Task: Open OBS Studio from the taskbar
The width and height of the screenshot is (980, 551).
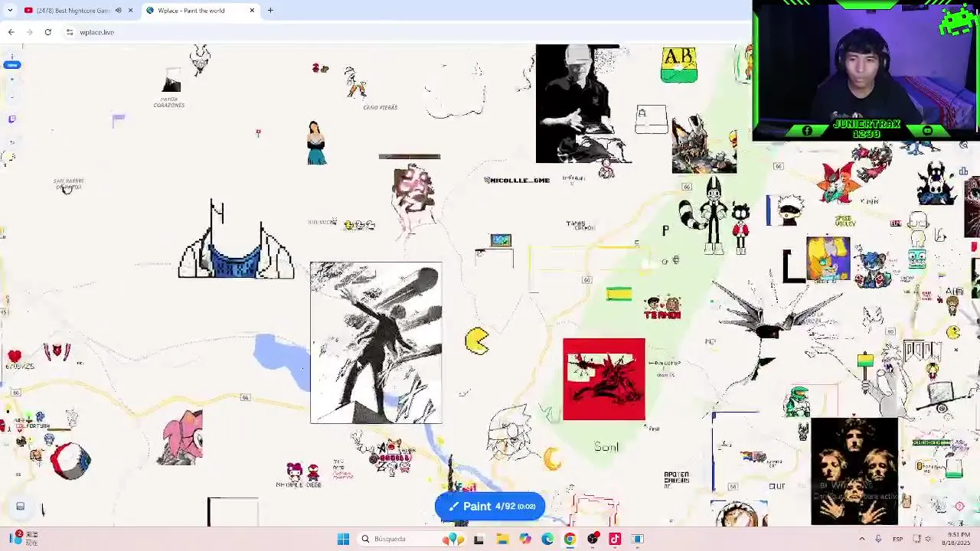Action: point(593,539)
